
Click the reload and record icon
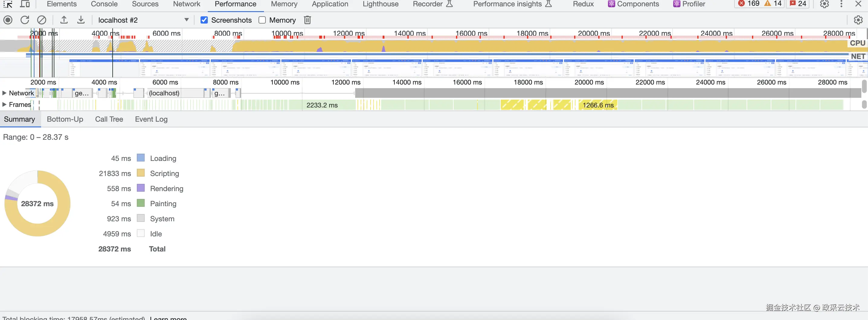pyautogui.click(x=24, y=20)
